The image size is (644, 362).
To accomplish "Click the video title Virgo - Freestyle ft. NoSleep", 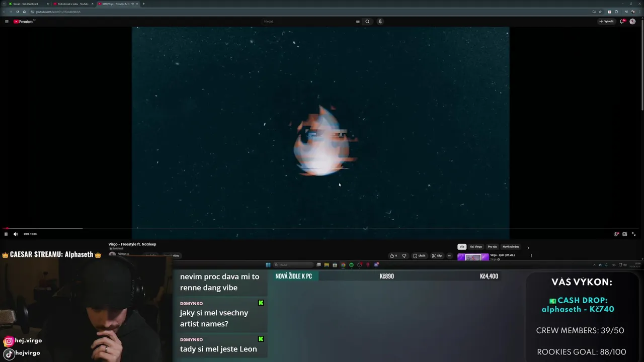I will [x=132, y=244].
